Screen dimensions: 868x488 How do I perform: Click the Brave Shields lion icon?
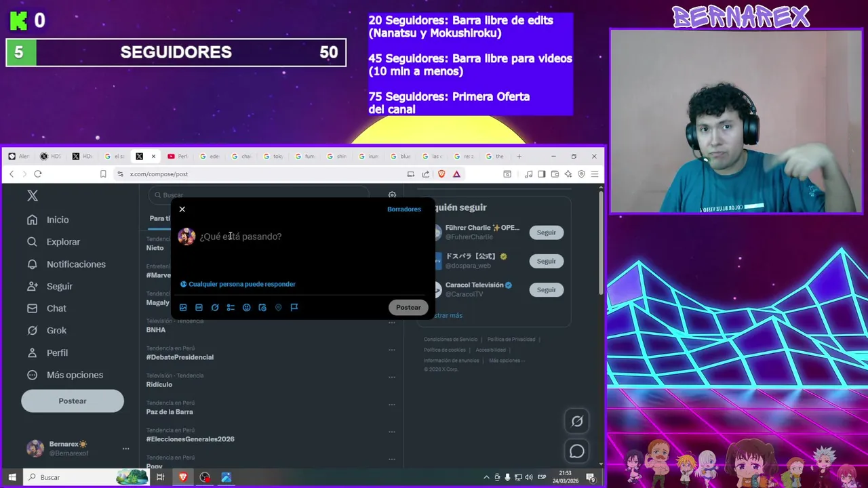click(441, 174)
